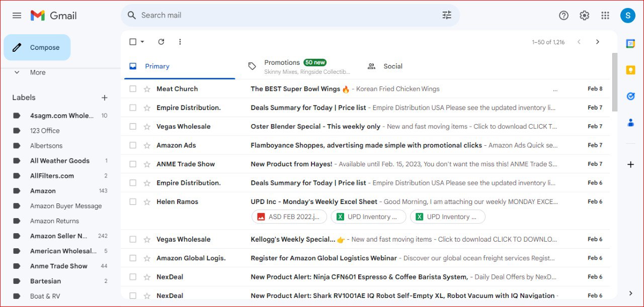Create new label plus icon

point(105,97)
